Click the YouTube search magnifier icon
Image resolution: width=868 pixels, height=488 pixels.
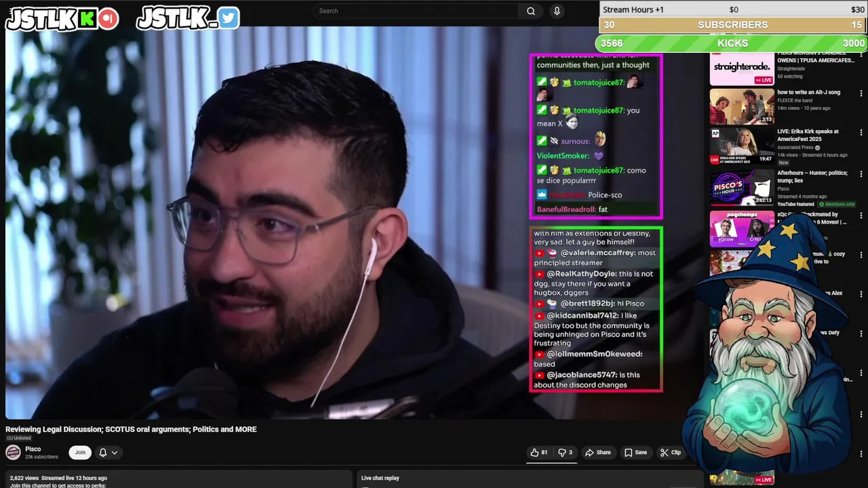pyautogui.click(x=531, y=11)
